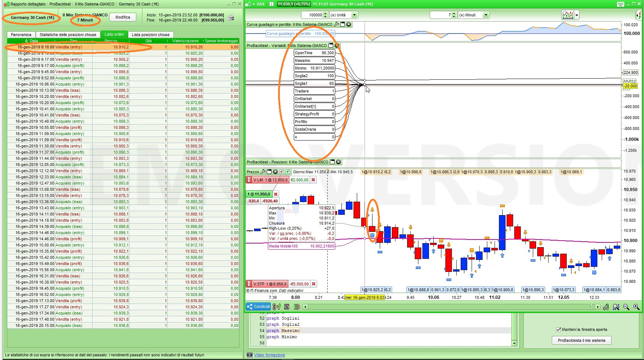Click the 100000 units input field
This screenshot has height=360, width=644.
point(312,15)
